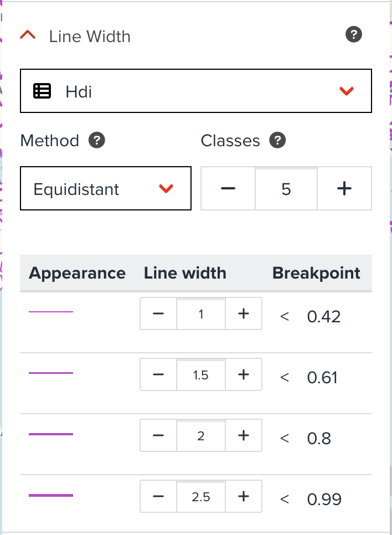
Task: Select the line width field showing 1
Action: pos(200,313)
